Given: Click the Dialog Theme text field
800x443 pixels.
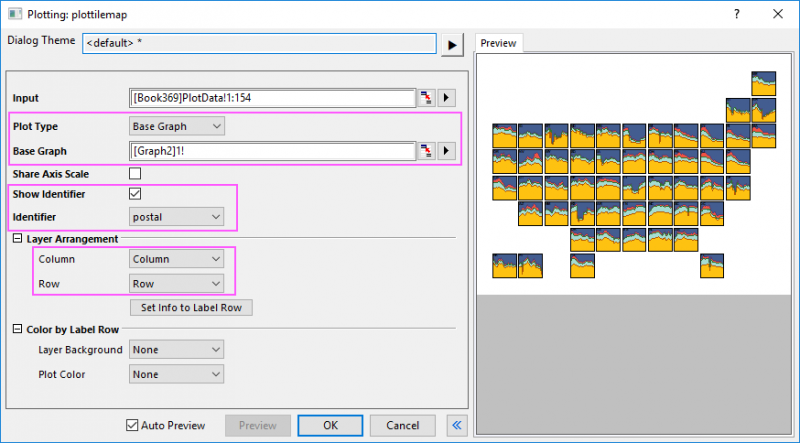Looking at the screenshot, I should click(259, 44).
